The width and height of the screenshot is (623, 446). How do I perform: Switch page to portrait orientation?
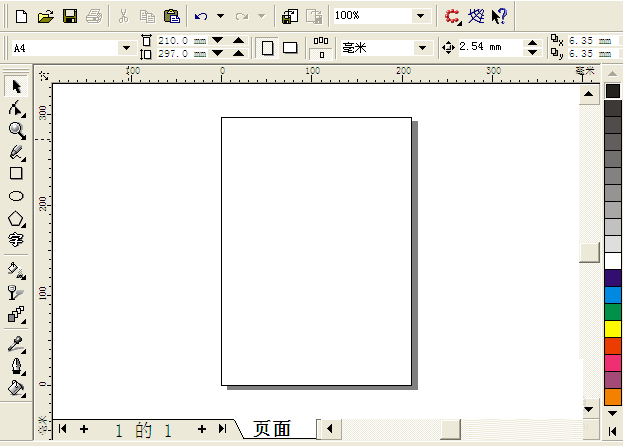click(x=267, y=48)
